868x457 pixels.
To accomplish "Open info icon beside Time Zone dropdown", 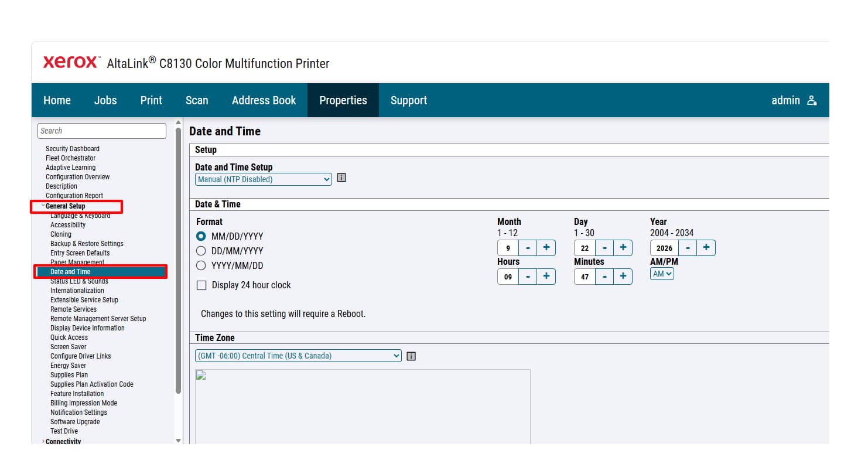I will tap(411, 356).
